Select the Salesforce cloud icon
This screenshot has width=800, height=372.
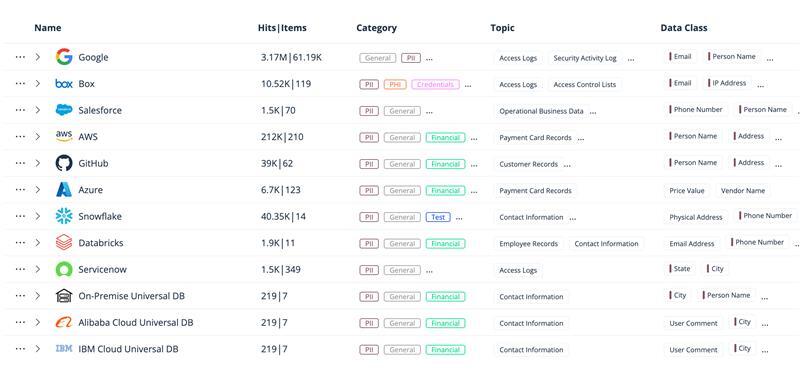pos(64,110)
